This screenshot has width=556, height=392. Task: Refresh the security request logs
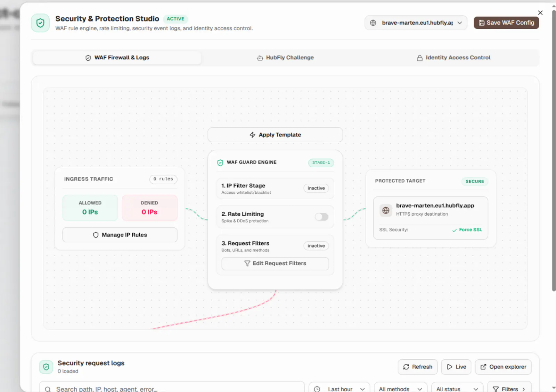click(x=418, y=367)
